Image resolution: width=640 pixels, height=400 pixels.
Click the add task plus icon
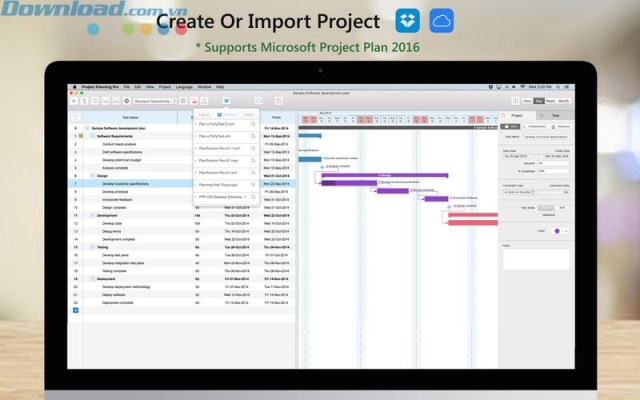74,101
